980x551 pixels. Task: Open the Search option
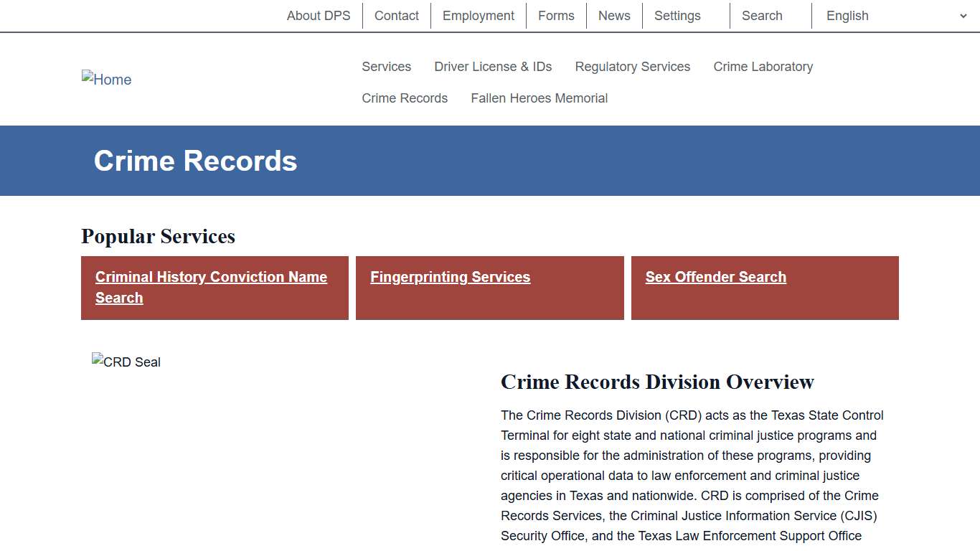[761, 15]
